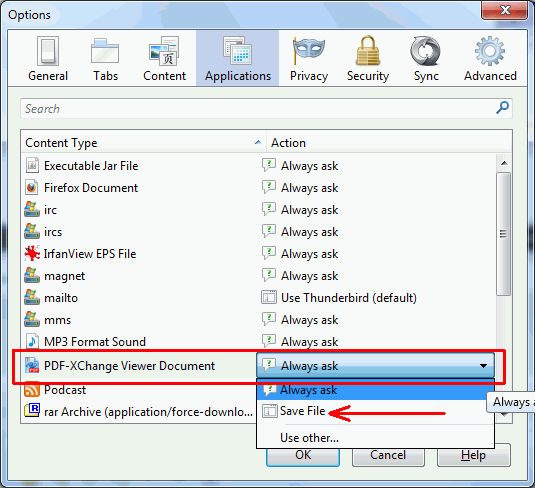Click the scroll up arrow of list
This screenshot has height=488, width=535.
pyautogui.click(x=504, y=163)
